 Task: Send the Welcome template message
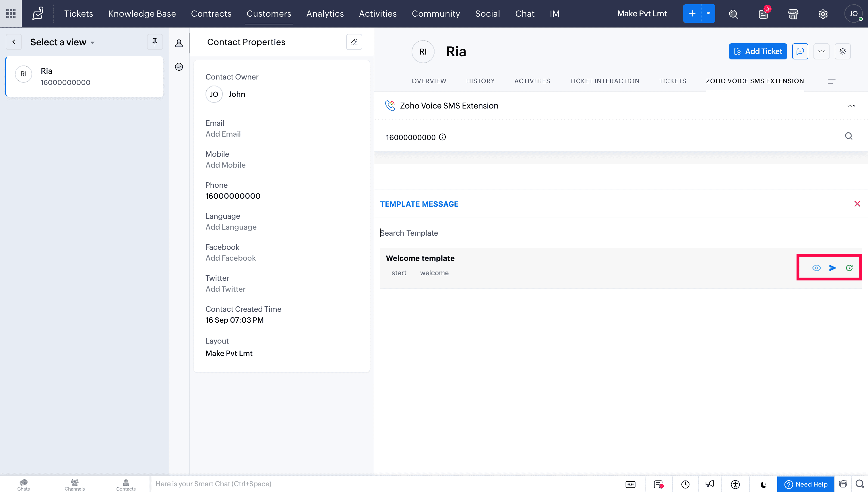[832, 268]
